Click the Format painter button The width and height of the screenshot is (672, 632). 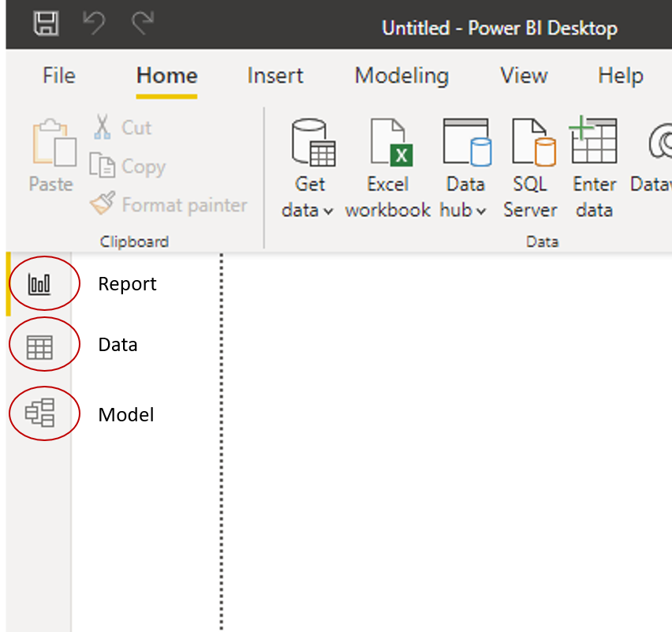[168, 205]
